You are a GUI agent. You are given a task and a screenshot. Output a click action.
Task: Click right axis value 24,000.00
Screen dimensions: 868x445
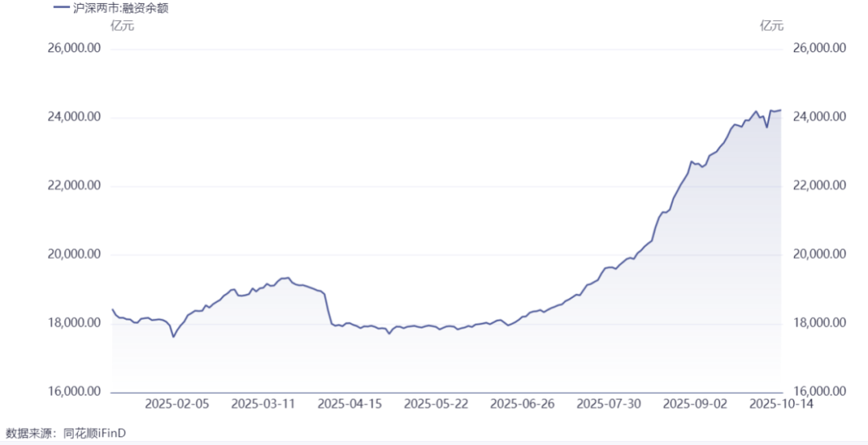click(820, 117)
